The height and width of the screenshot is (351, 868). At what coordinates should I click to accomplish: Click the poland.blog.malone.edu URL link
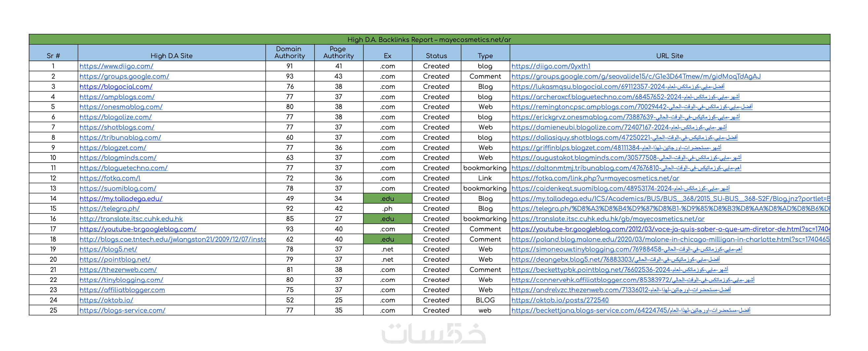pos(671,239)
